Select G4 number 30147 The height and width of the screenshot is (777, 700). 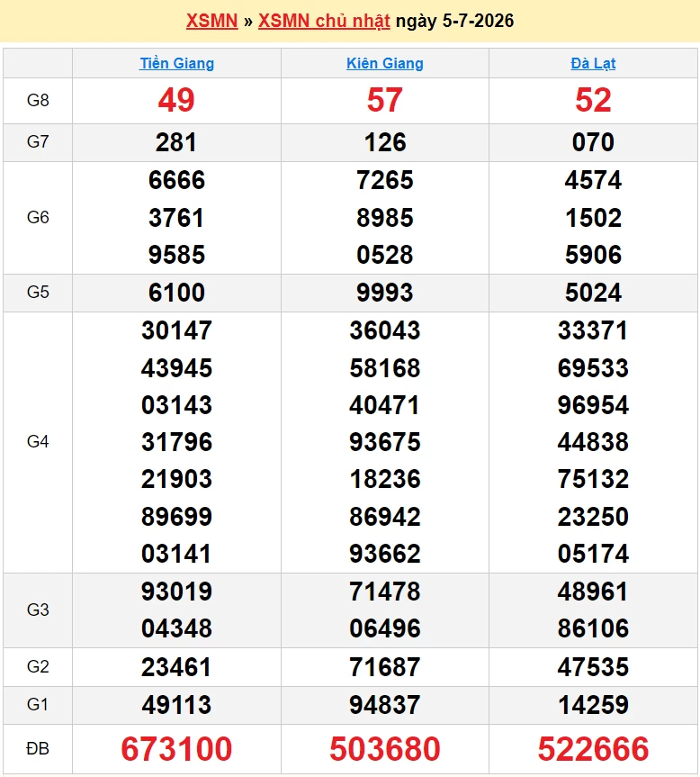point(176,330)
